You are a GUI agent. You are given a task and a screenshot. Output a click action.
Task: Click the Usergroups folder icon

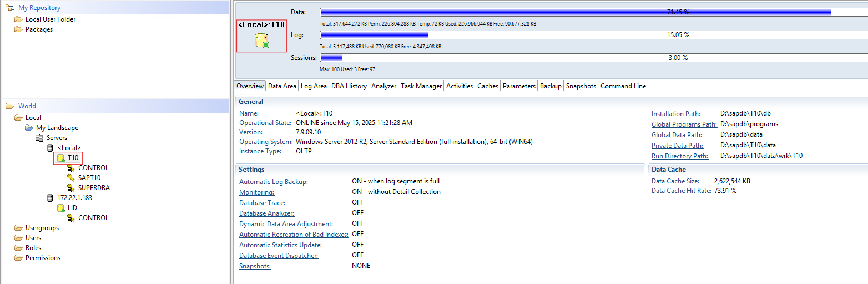tap(18, 228)
